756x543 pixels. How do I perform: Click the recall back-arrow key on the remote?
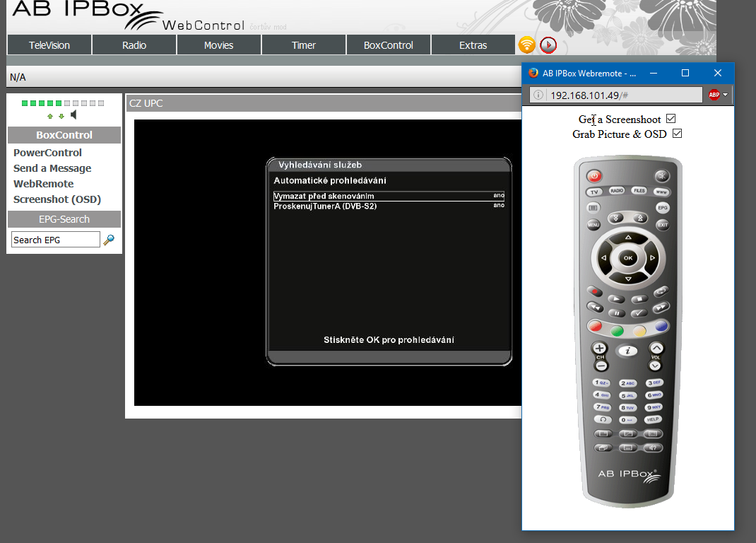click(x=603, y=419)
